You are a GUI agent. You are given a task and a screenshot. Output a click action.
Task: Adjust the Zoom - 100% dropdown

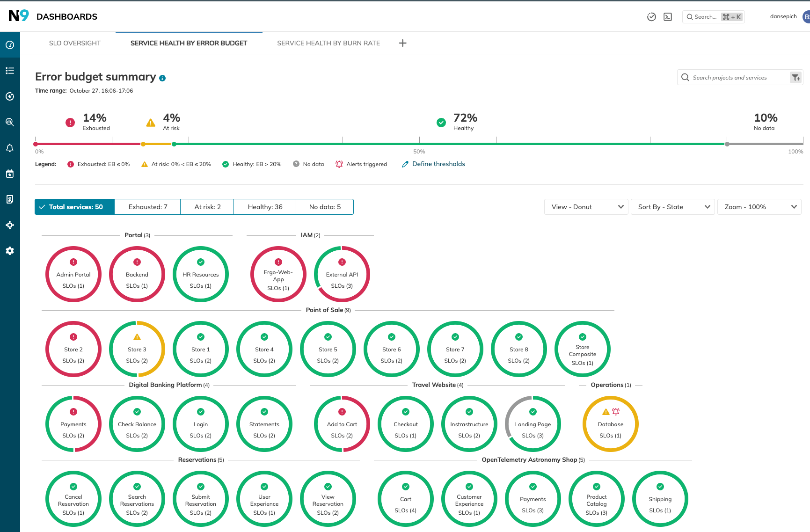click(759, 206)
